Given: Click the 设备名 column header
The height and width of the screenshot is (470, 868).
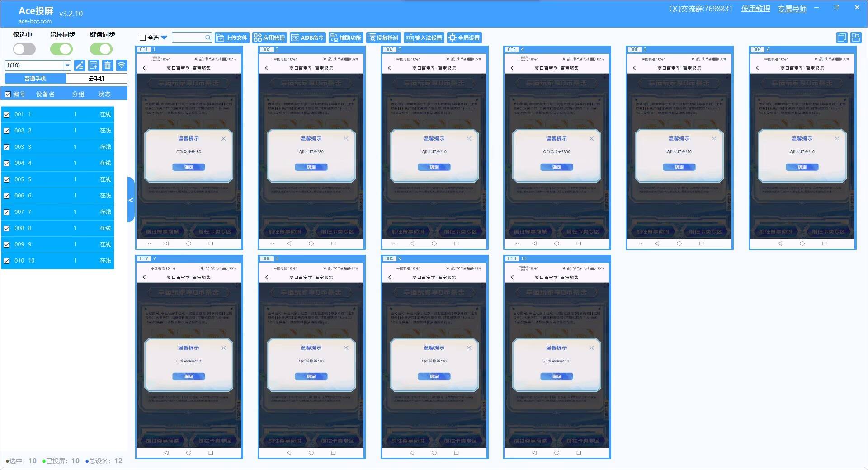Looking at the screenshot, I should pos(45,94).
